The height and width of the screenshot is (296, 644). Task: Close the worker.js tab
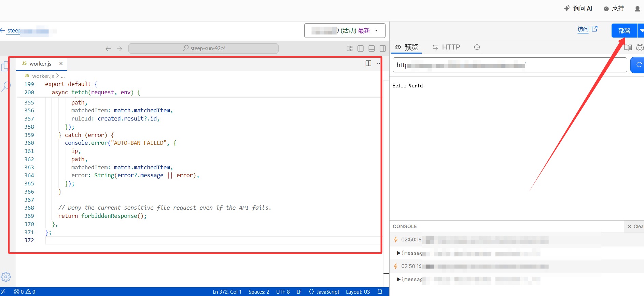(61, 64)
